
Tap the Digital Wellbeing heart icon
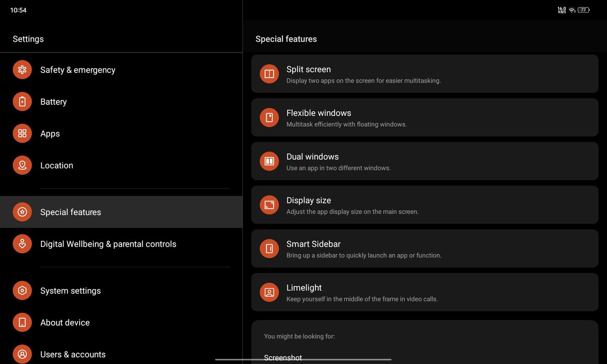[x=22, y=244]
